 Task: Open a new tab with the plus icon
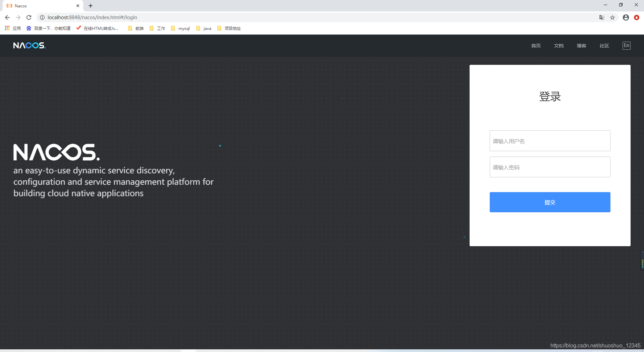pos(91,6)
